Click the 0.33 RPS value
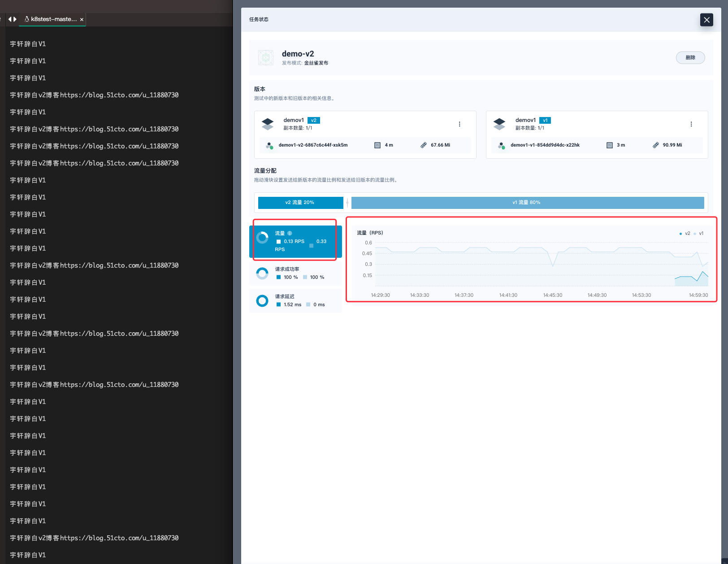The image size is (728, 564). 321,242
